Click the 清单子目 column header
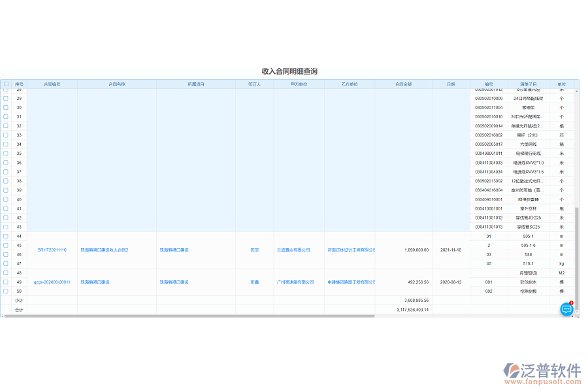Screen dimensions: 588x392 click(529, 84)
